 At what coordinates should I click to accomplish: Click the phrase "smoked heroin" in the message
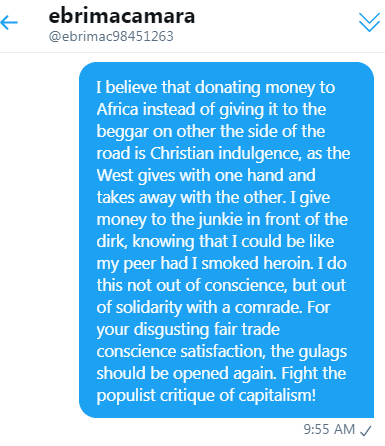[257, 263]
